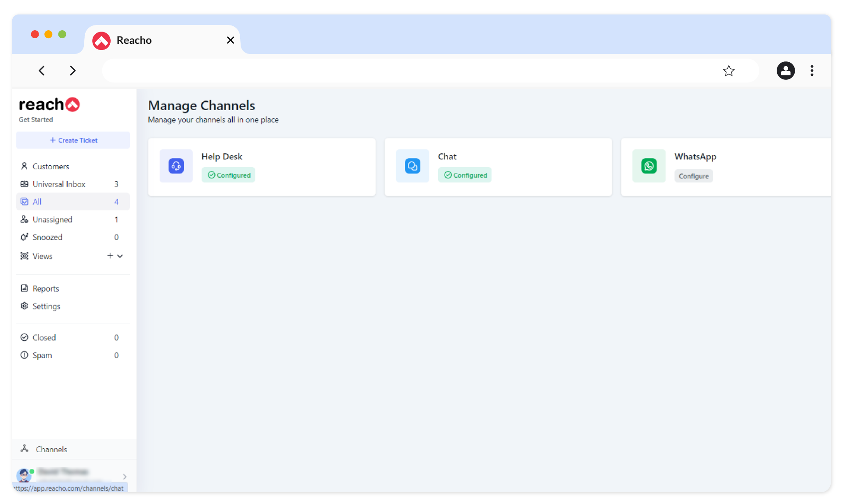Close the Reacho browser tab

click(x=231, y=40)
